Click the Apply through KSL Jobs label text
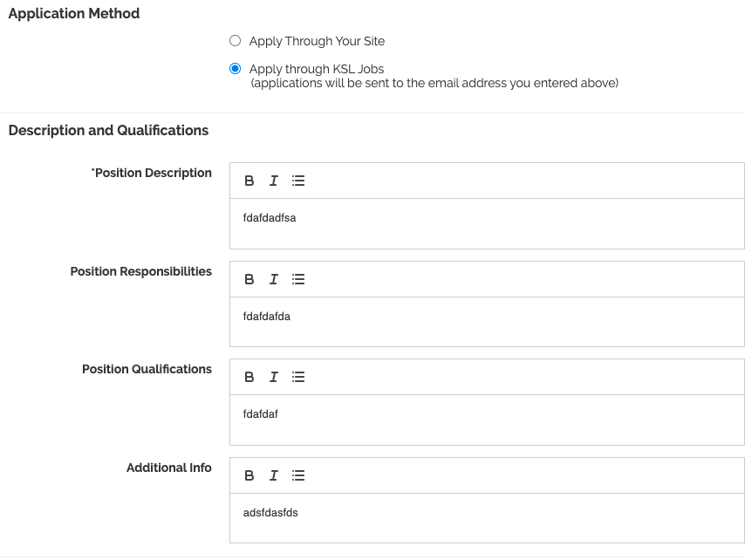Image resolution: width=752 pixels, height=560 pixels. [x=317, y=69]
